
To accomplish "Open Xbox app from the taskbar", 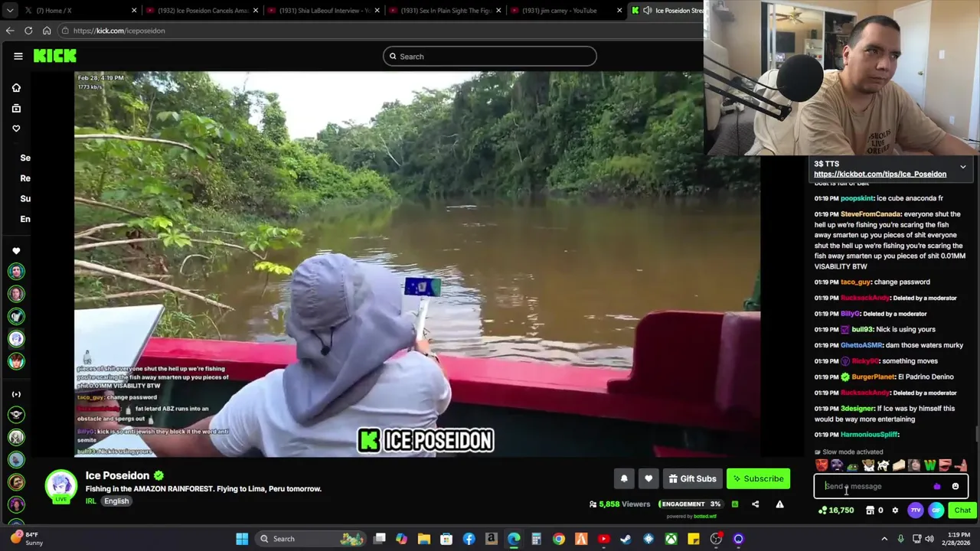I will pyautogui.click(x=671, y=539).
